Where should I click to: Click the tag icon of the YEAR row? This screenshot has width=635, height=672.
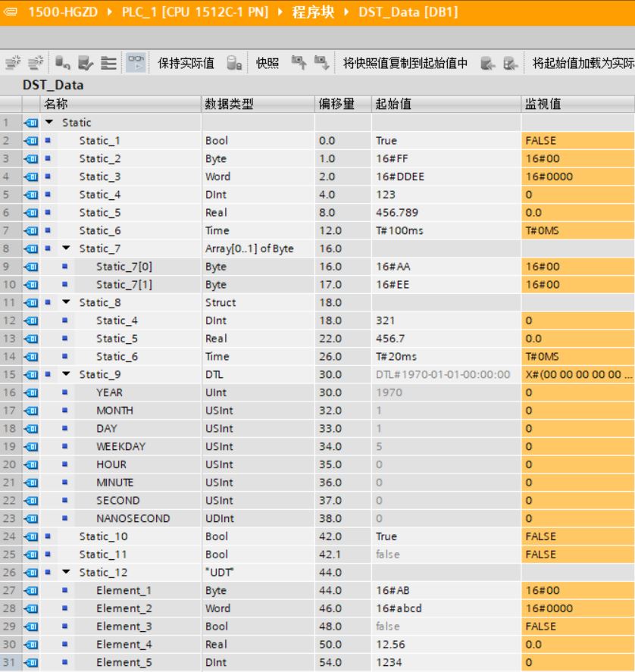(x=31, y=392)
